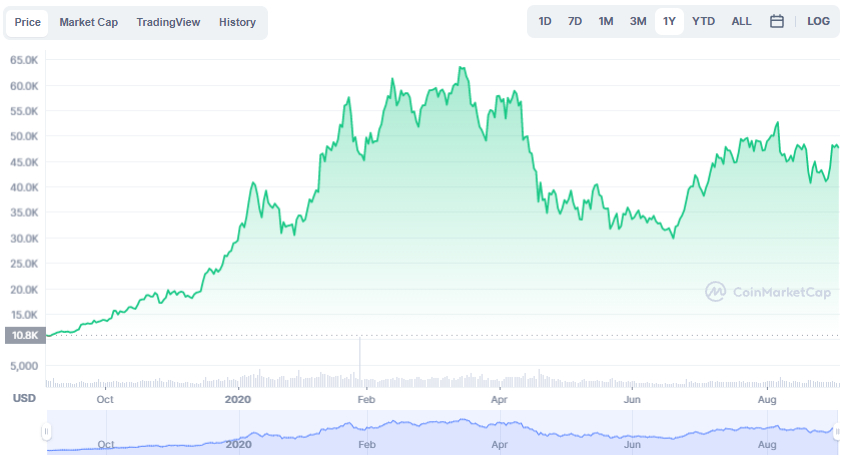
Task: Select the 1Y time range
Action: [669, 22]
